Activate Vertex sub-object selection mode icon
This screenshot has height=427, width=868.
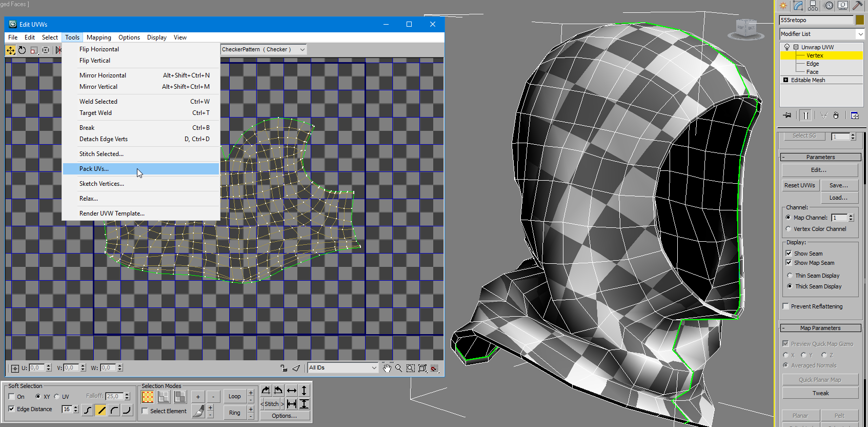click(148, 397)
